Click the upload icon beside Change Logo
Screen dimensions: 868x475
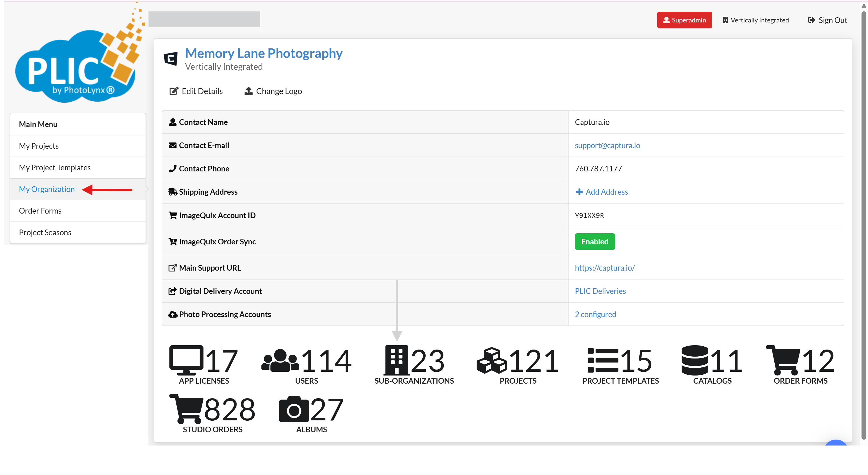pos(248,91)
